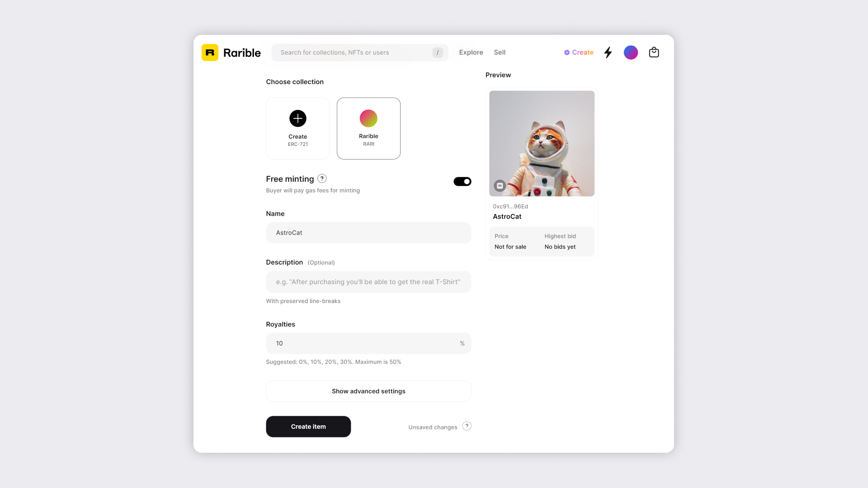
Task: Click the Create item button
Action: pyautogui.click(x=308, y=426)
